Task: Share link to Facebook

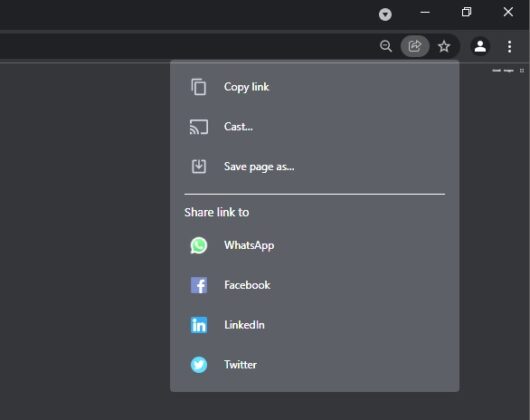Action: (x=315, y=285)
